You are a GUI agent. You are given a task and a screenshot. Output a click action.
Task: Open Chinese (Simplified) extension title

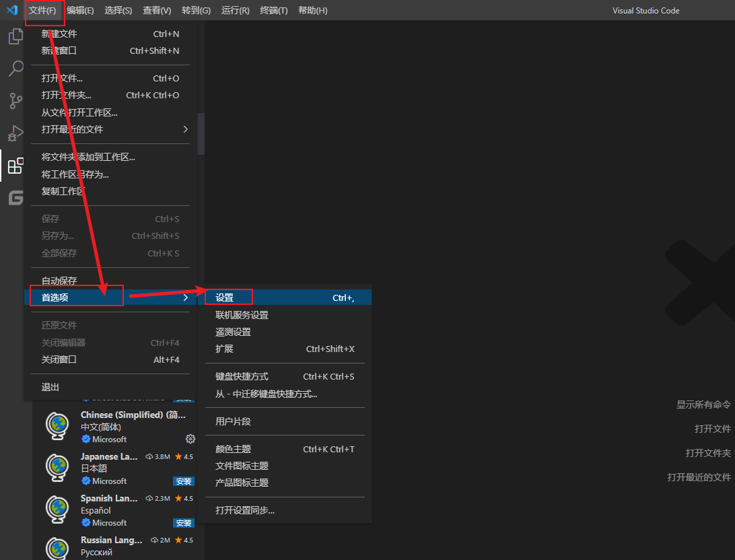133,415
